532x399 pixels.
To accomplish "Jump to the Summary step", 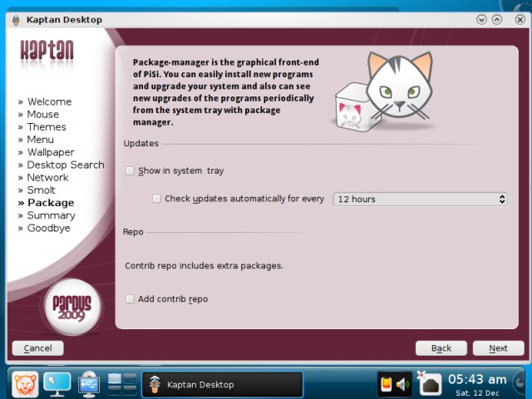I will click(x=51, y=215).
